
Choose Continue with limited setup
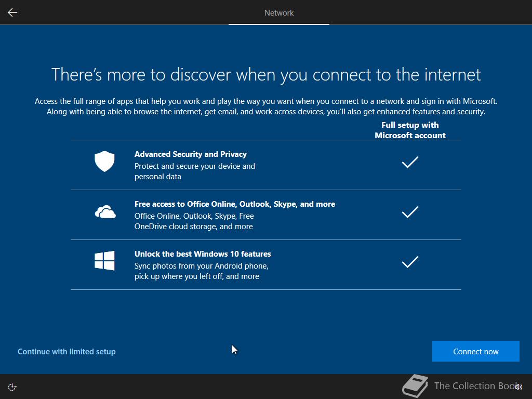pyautogui.click(x=66, y=352)
